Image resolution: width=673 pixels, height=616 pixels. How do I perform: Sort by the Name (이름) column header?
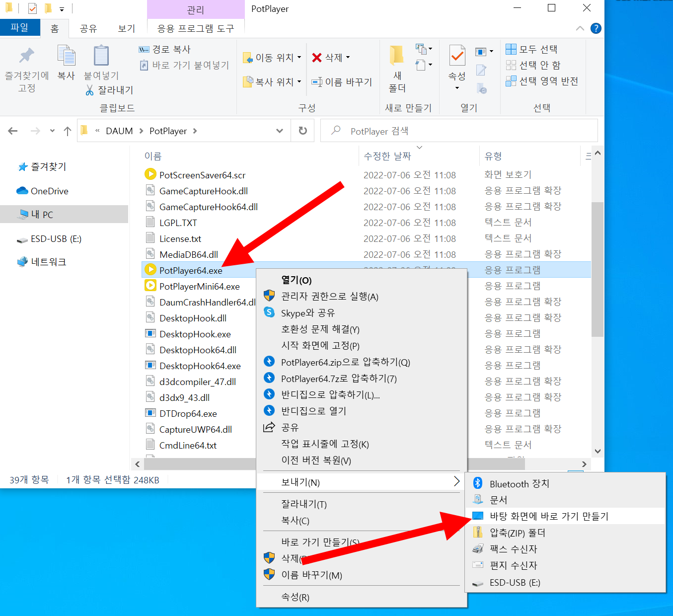click(x=153, y=156)
